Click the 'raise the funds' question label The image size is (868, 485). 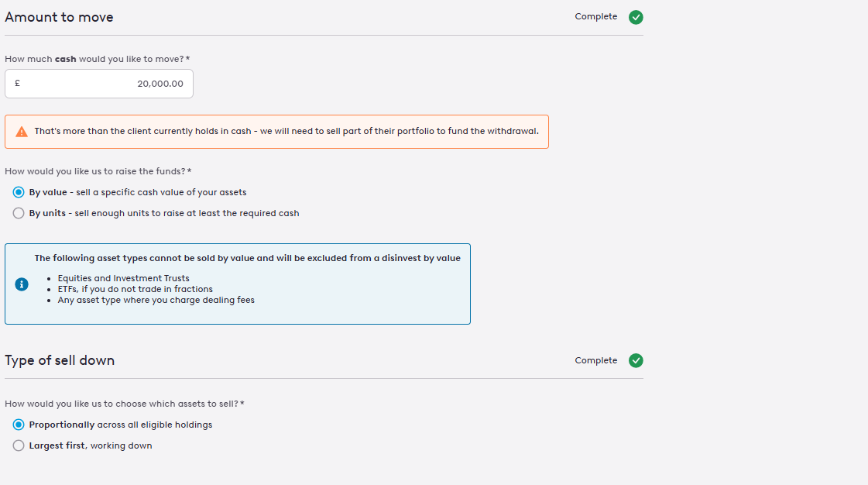pyautogui.click(x=98, y=171)
